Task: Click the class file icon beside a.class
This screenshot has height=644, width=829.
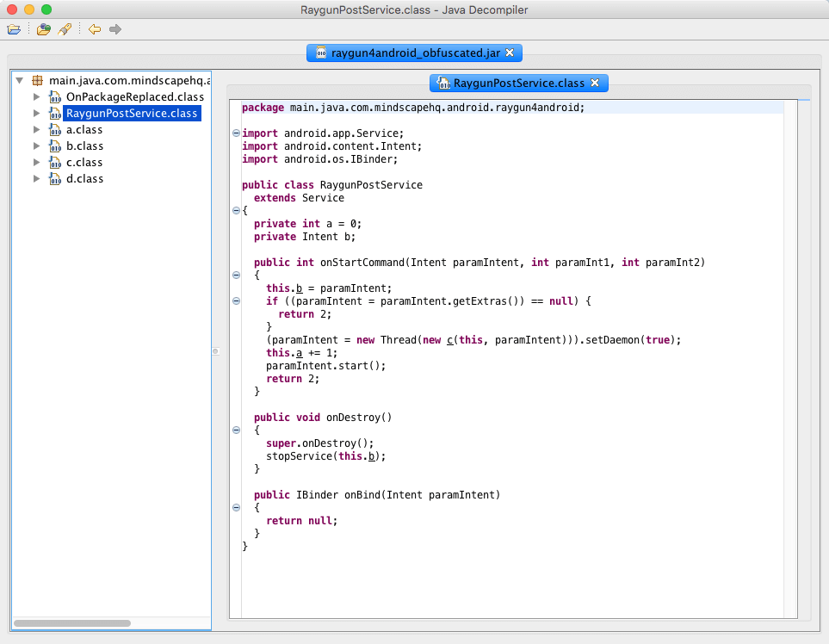Action: [x=56, y=129]
